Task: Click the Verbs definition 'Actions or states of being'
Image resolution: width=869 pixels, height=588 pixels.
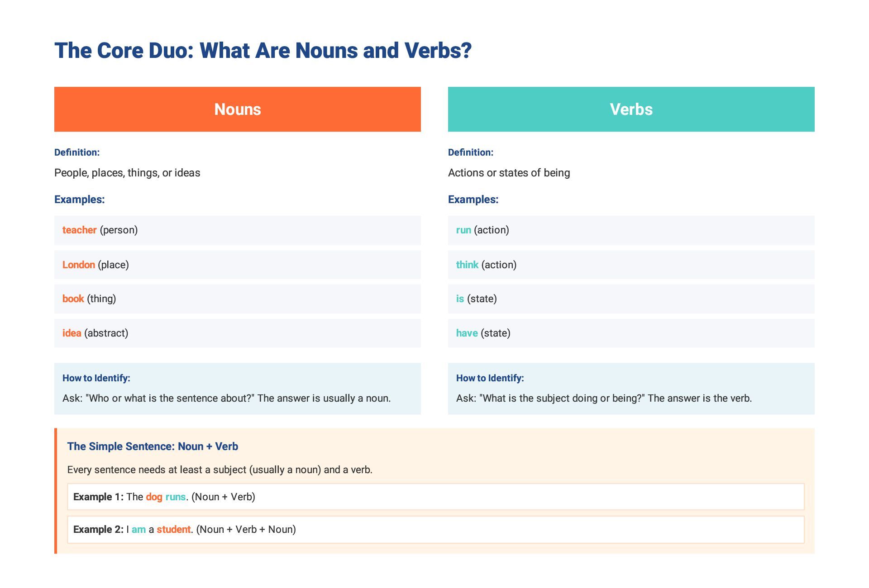Action: coord(509,173)
